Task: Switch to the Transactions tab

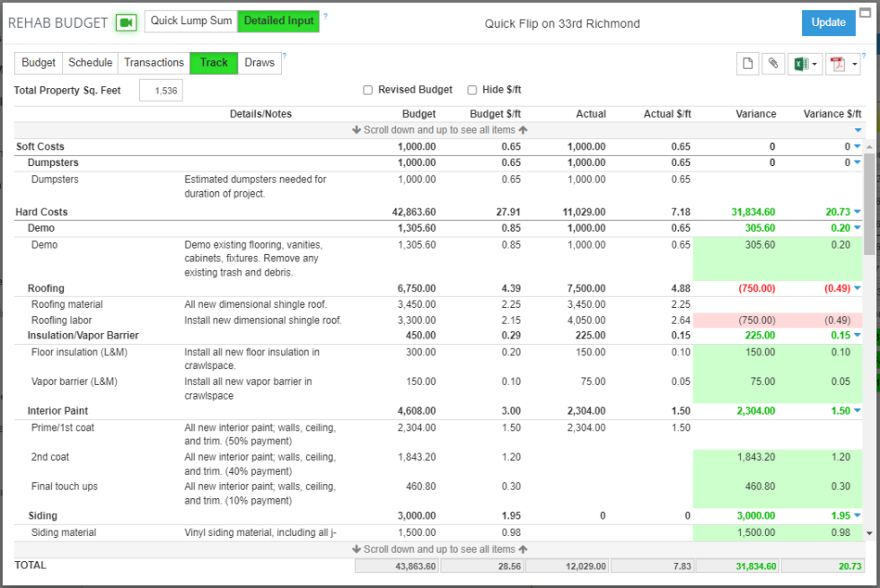Action: [x=154, y=63]
